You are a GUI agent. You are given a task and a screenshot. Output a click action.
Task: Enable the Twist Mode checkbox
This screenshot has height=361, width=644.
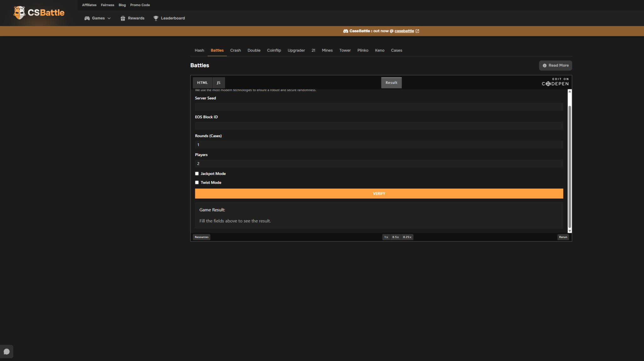[x=197, y=183]
